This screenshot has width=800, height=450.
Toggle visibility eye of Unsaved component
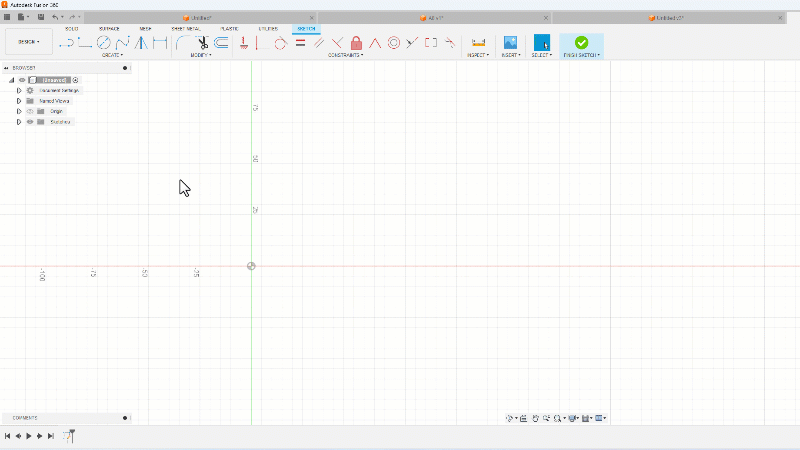22,80
